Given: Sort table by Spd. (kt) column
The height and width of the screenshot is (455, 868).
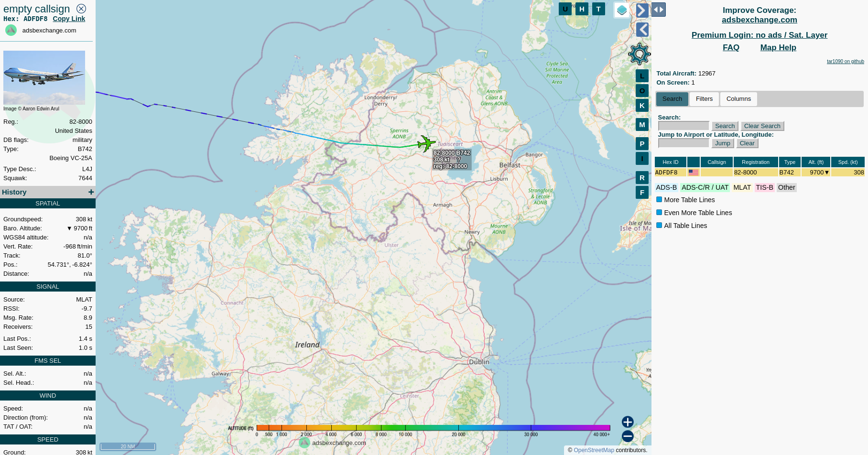Looking at the screenshot, I should point(847,162).
